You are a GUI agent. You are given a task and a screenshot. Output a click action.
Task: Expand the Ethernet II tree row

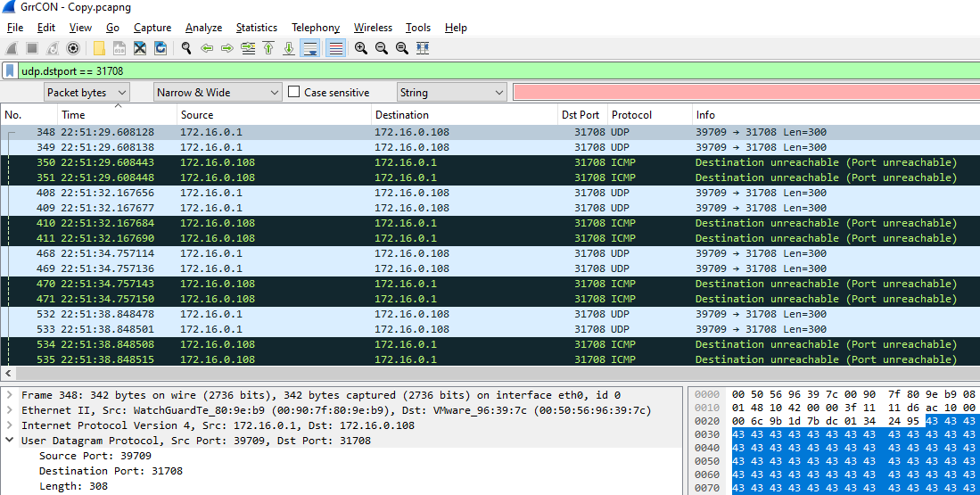click(x=10, y=410)
